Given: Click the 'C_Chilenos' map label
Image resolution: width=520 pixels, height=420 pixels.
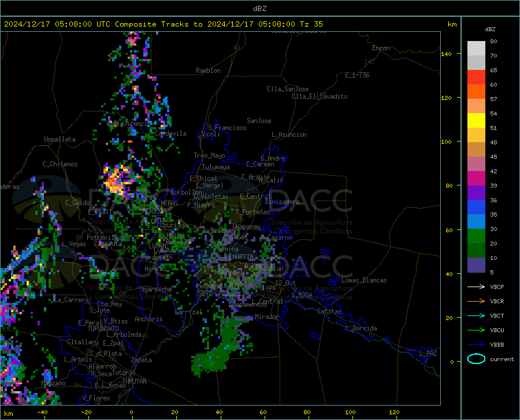Looking at the screenshot, I should pyautogui.click(x=60, y=164).
